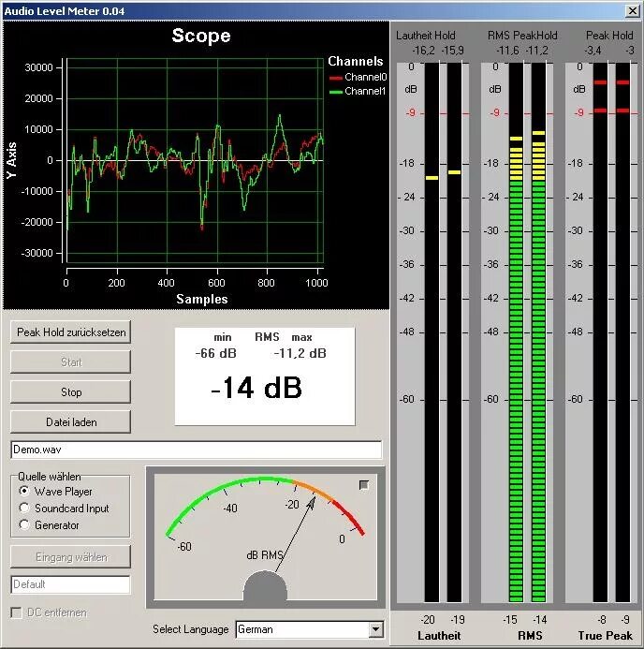
Task: Click the green Channel1 legend marker
Action: [335, 92]
